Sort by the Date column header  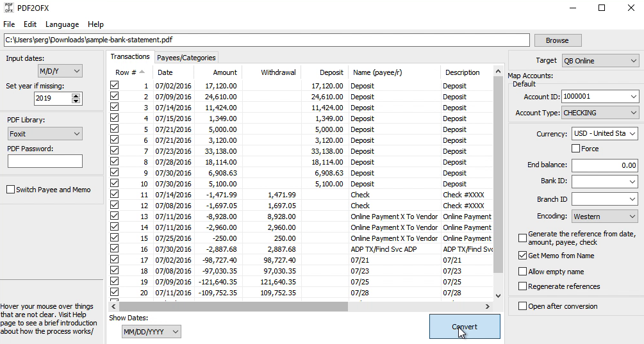click(x=173, y=72)
